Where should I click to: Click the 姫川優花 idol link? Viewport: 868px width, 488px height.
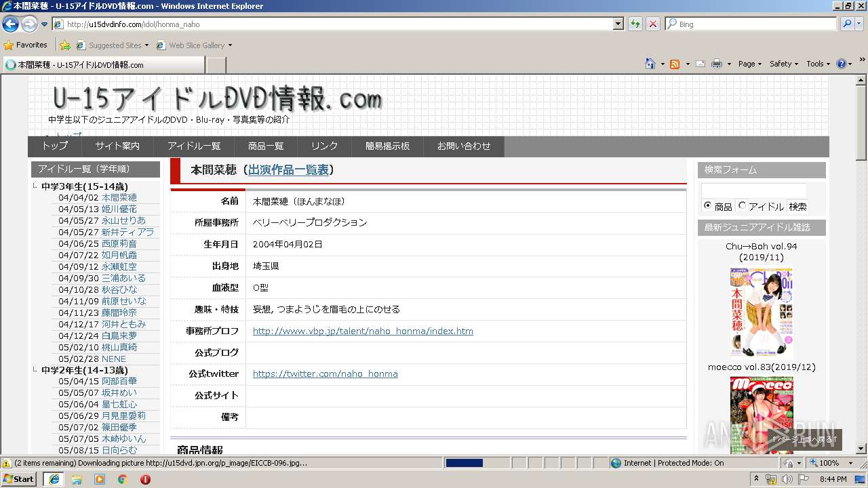coord(119,209)
